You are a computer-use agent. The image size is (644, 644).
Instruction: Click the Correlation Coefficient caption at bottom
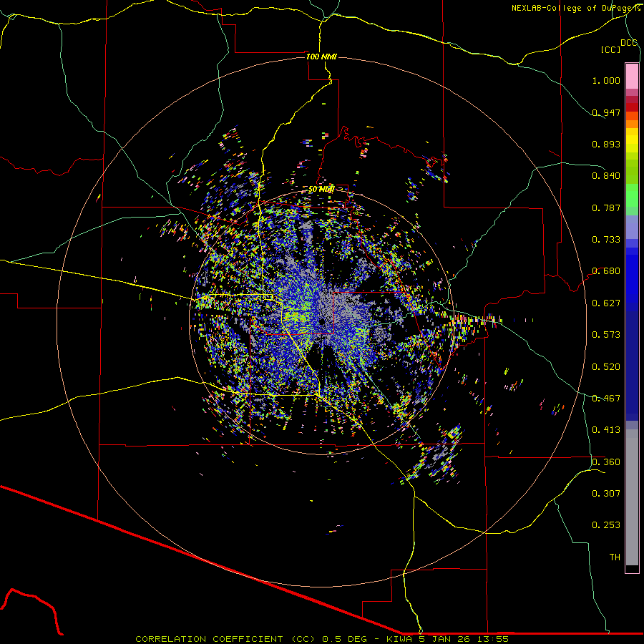[x=322, y=639]
